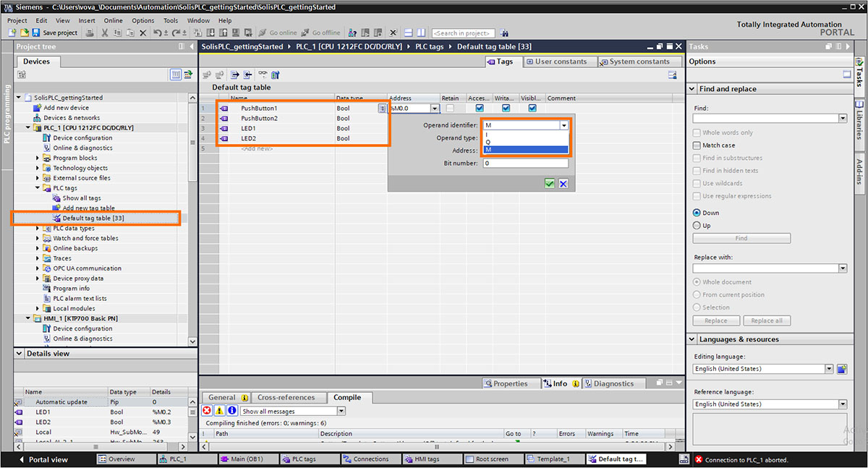This screenshot has height=468, width=868.
Task: Cancel address popup with blue X icon
Action: [x=563, y=184]
